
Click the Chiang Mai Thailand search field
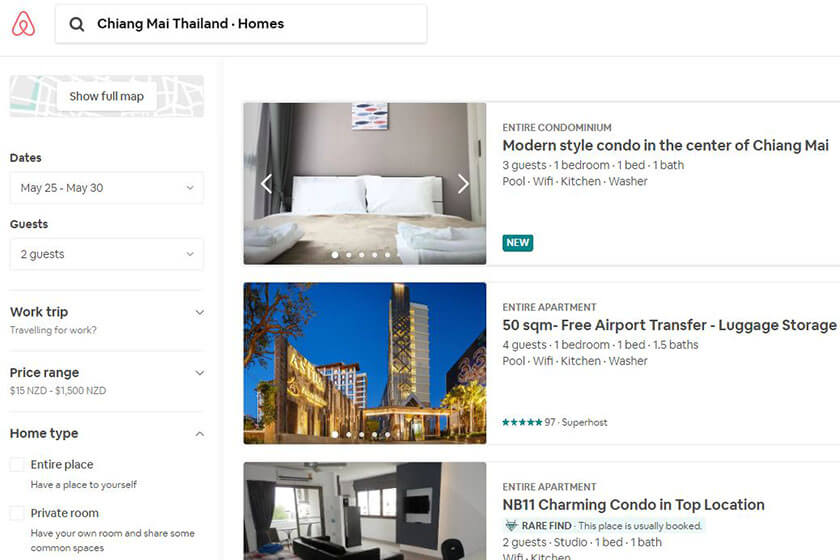coord(241,24)
